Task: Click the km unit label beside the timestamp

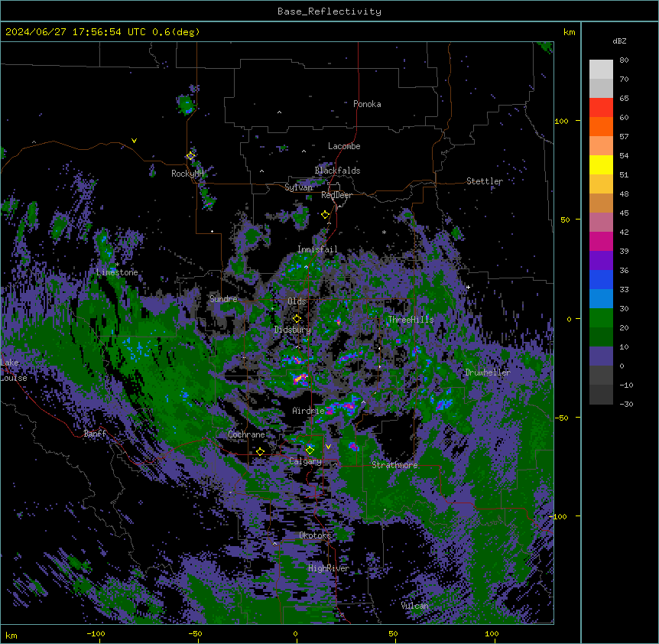Action: (570, 32)
